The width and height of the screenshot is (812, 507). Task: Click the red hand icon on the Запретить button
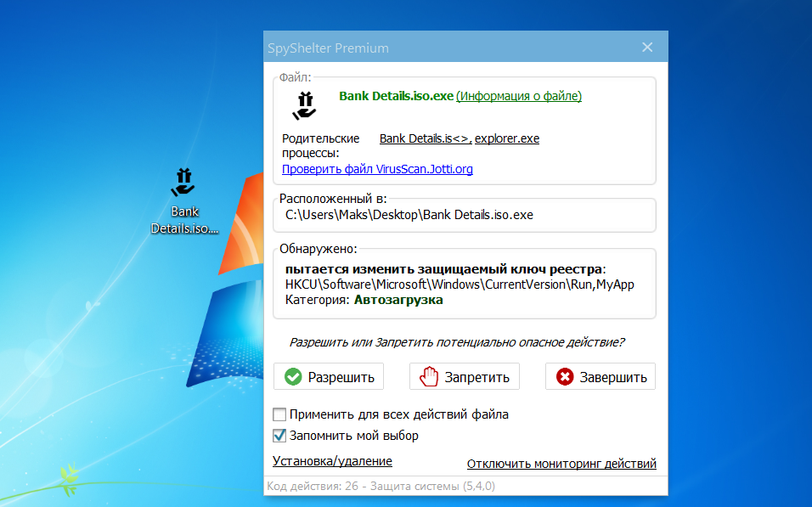429,376
